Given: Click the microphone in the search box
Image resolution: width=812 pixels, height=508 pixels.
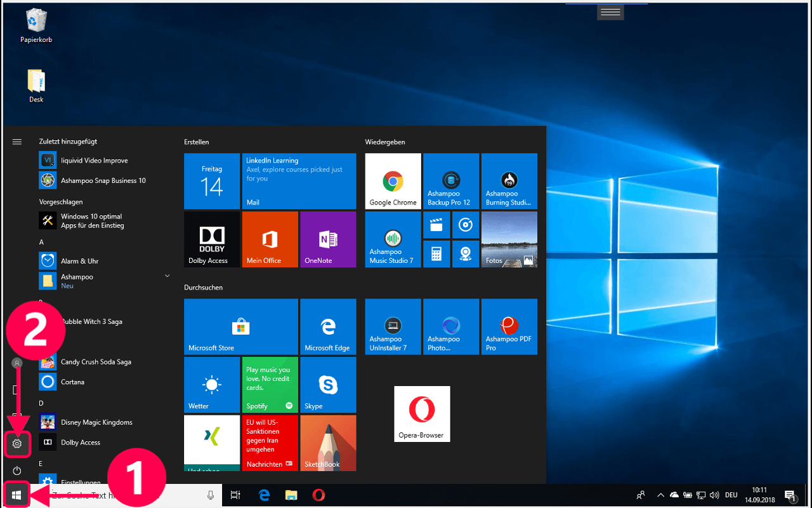Looking at the screenshot, I should pos(211,495).
